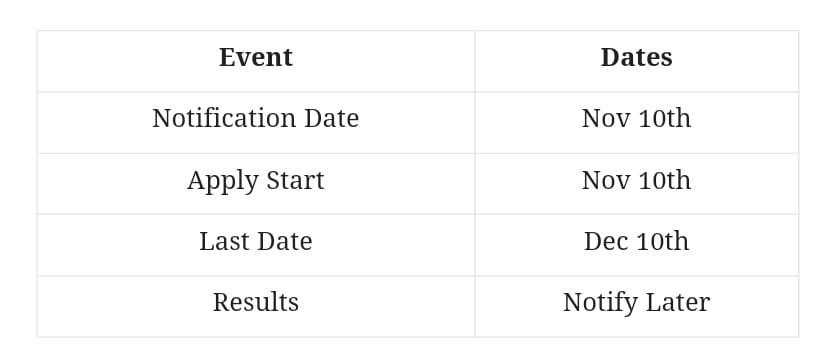Select the Notification Date cell
This screenshot has height=361, width=821.
(256, 118)
